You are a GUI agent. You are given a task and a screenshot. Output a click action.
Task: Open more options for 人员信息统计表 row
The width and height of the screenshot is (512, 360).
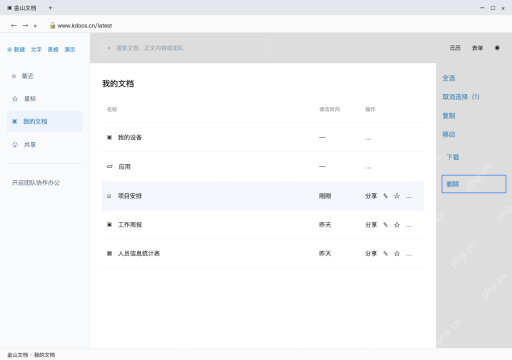click(x=409, y=255)
